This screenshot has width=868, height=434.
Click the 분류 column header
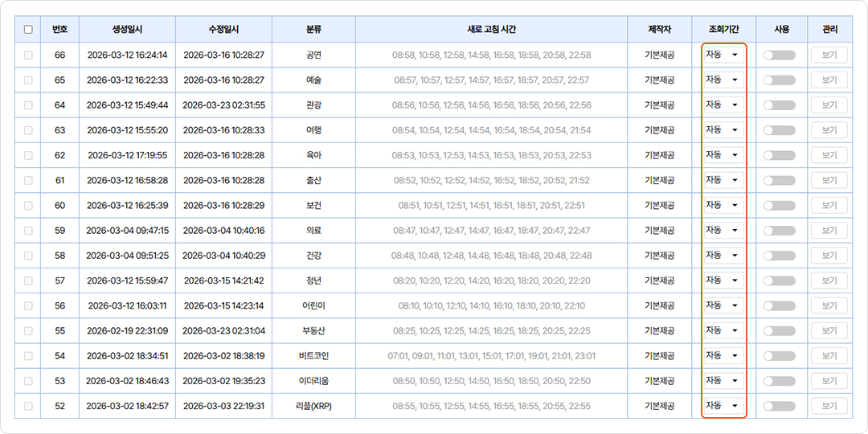pos(313,30)
